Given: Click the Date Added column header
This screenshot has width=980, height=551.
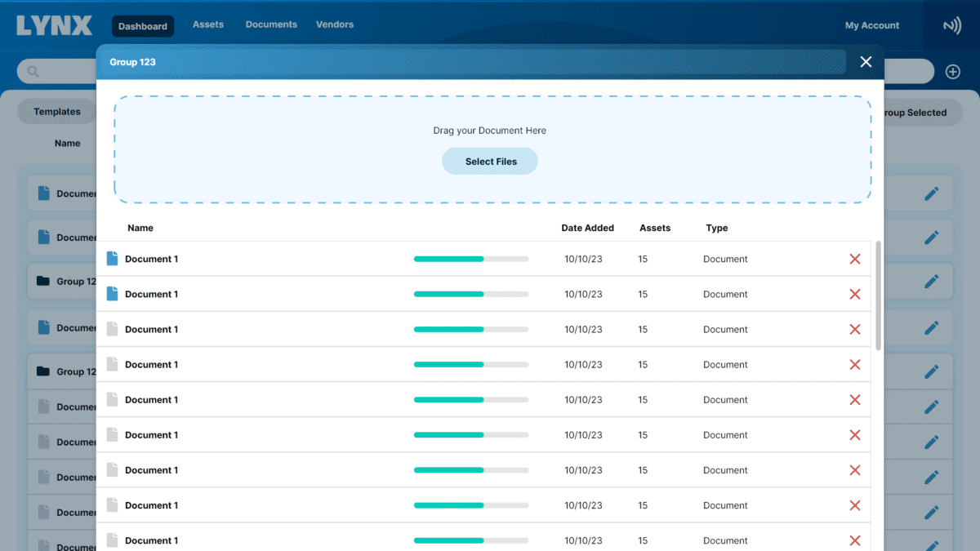Looking at the screenshot, I should point(587,228).
